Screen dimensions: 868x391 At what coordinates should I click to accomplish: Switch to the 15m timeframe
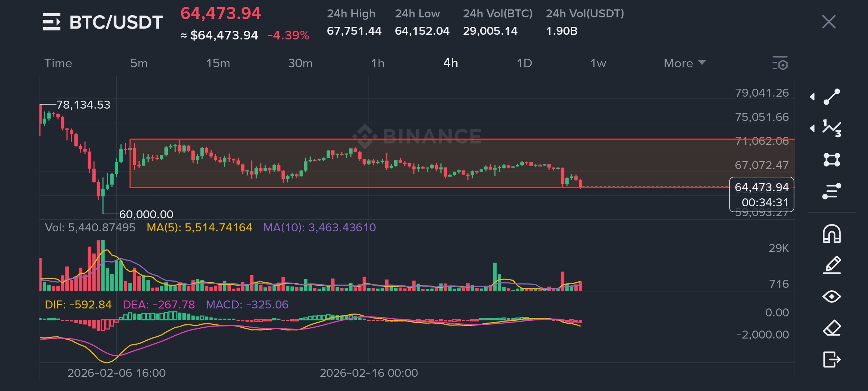[x=218, y=63]
